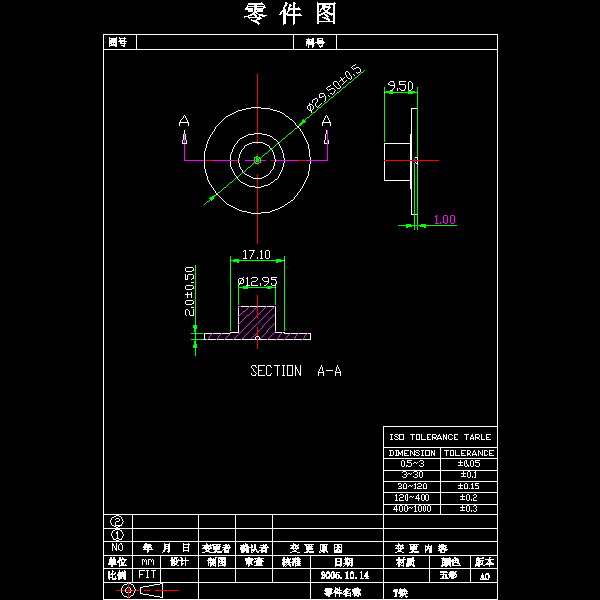Click the projection symbol in the title block

point(140,591)
